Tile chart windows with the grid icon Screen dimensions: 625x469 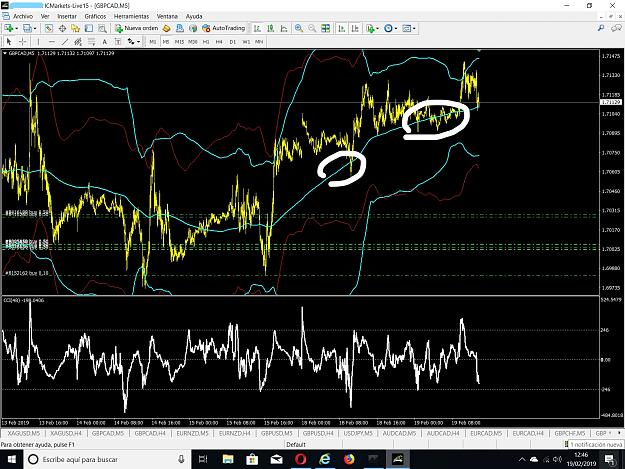pyautogui.click(x=325, y=28)
